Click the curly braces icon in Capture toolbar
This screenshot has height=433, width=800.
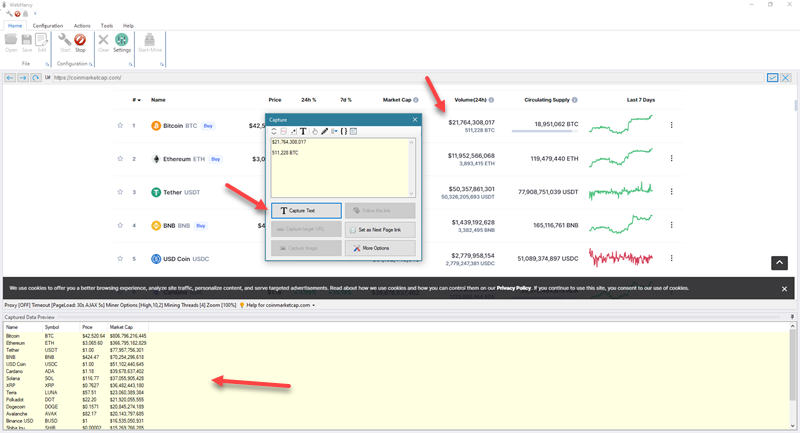click(343, 131)
